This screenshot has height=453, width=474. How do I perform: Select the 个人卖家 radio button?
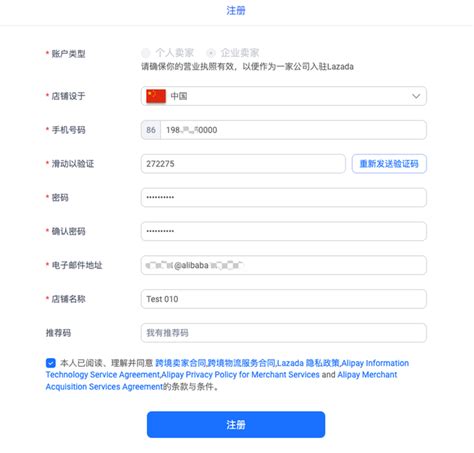(146, 53)
